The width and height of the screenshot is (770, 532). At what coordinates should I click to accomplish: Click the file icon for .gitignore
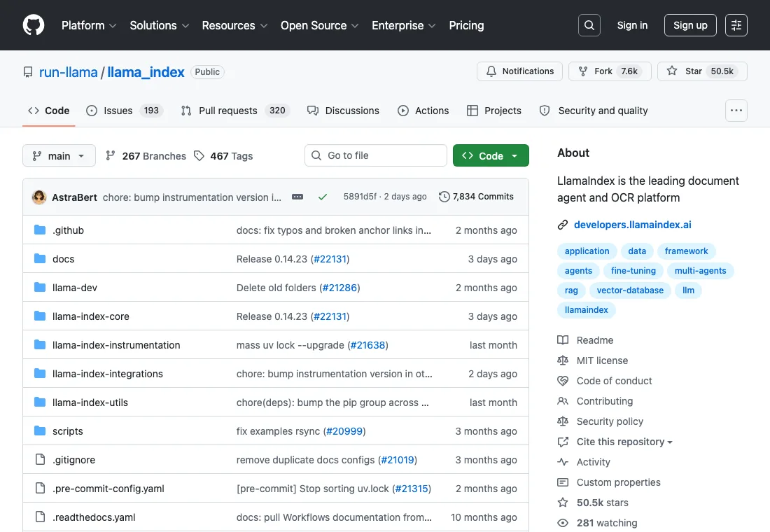(x=40, y=459)
